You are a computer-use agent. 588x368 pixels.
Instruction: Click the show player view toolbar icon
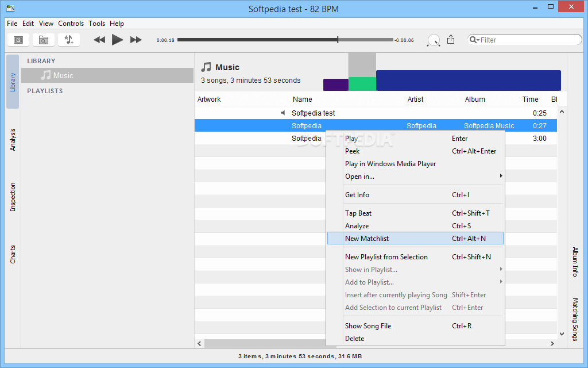click(18, 40)
